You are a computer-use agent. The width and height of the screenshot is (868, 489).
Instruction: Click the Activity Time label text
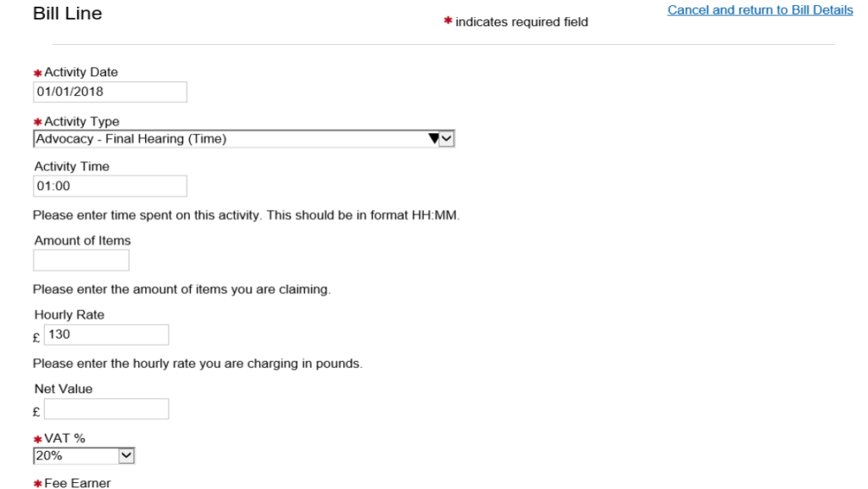coord(72,167)
